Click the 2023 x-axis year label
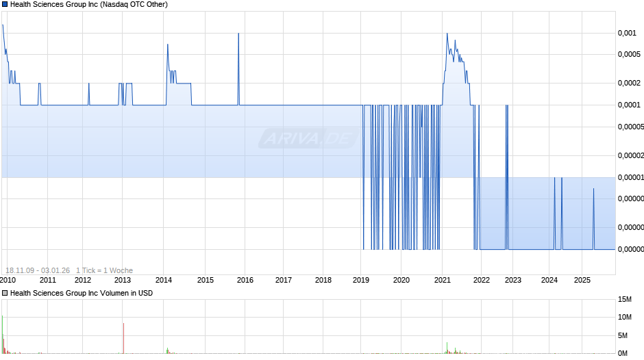 point(513,280)
